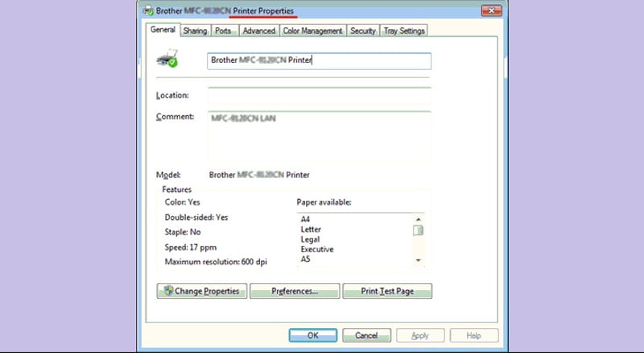Screen dimensions: 644x353
Task: Select Executive paper size in list
Action: pyautogui.click(x=316, y=250)
